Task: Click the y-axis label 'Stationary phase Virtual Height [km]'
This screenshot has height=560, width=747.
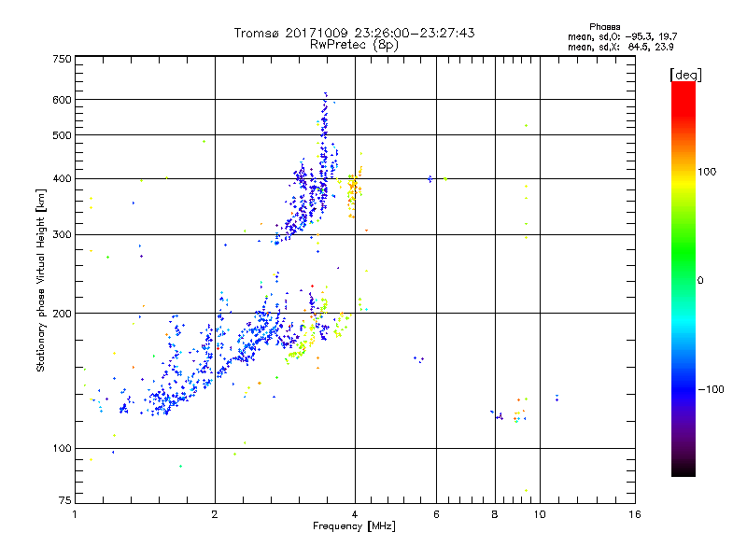Action: point(41,280)
